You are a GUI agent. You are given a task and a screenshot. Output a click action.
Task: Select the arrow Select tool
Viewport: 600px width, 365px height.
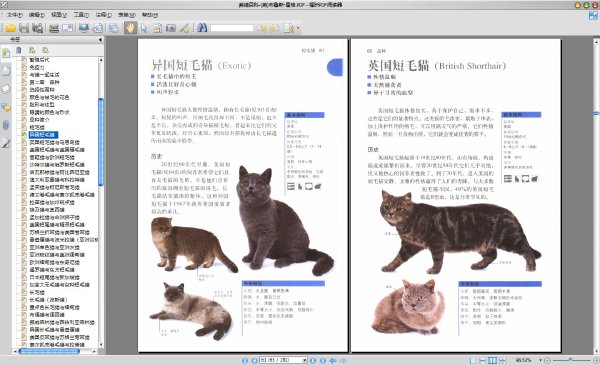pos(144,28)
